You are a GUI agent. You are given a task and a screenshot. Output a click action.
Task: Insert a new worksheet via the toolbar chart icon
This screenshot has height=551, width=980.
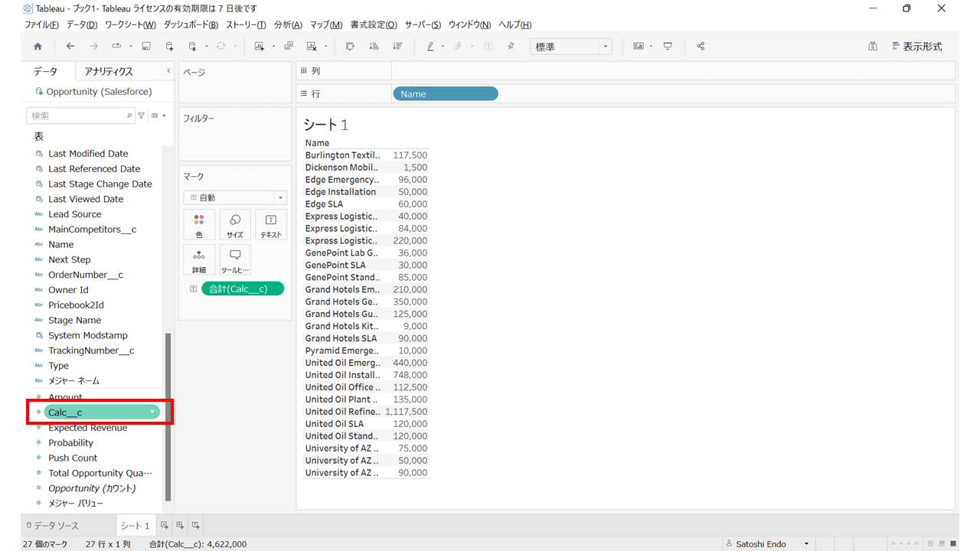pos(259,47)
